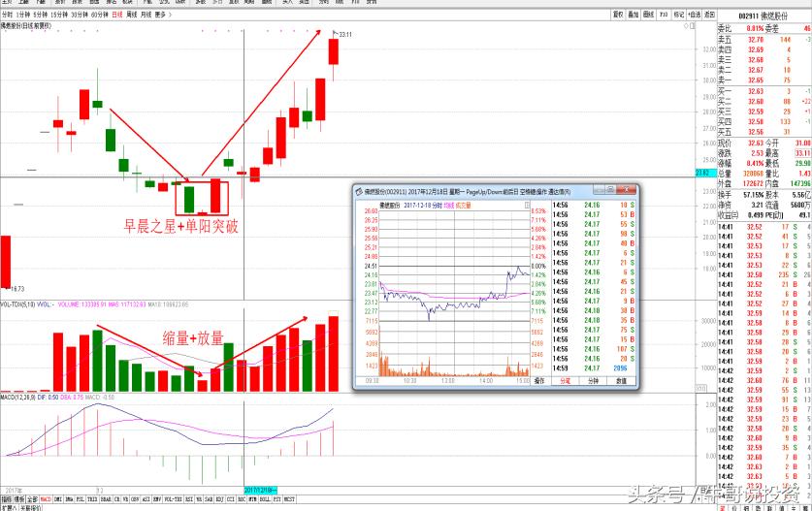The image size is (812, 511).
Task: Click the main chart corner options icon
Action: 693,25
